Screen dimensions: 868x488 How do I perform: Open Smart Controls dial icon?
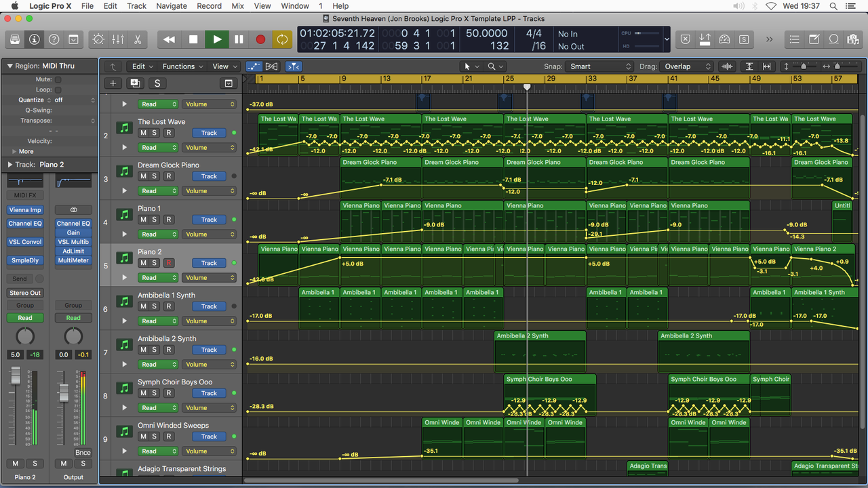[98, 39]
